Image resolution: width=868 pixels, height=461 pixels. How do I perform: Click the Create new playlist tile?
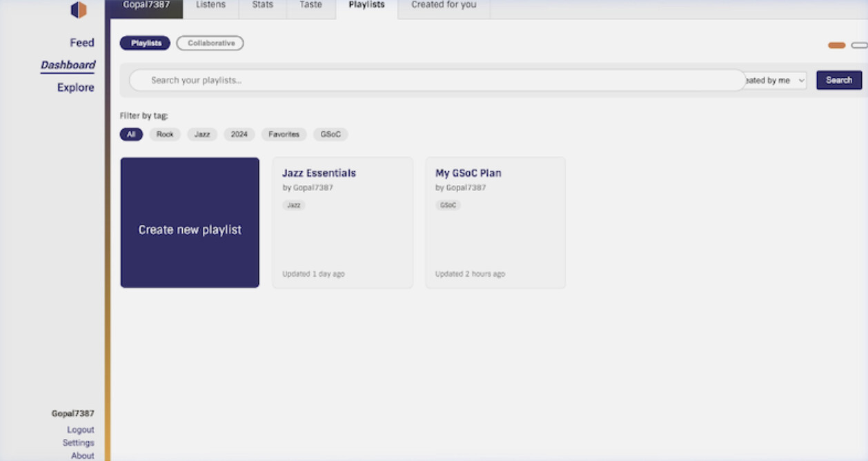coord(190,223)
